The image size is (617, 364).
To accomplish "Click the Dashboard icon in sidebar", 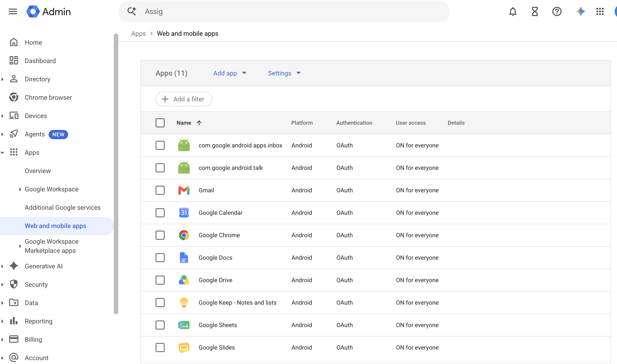I will [x=14, y=61].
